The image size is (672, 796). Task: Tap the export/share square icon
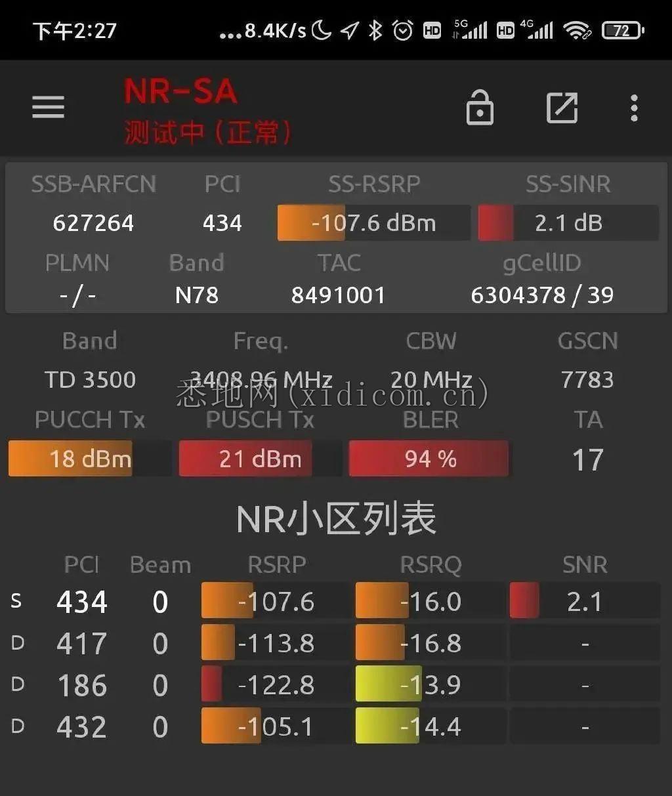pyautogui.click(x=562, y=108)
